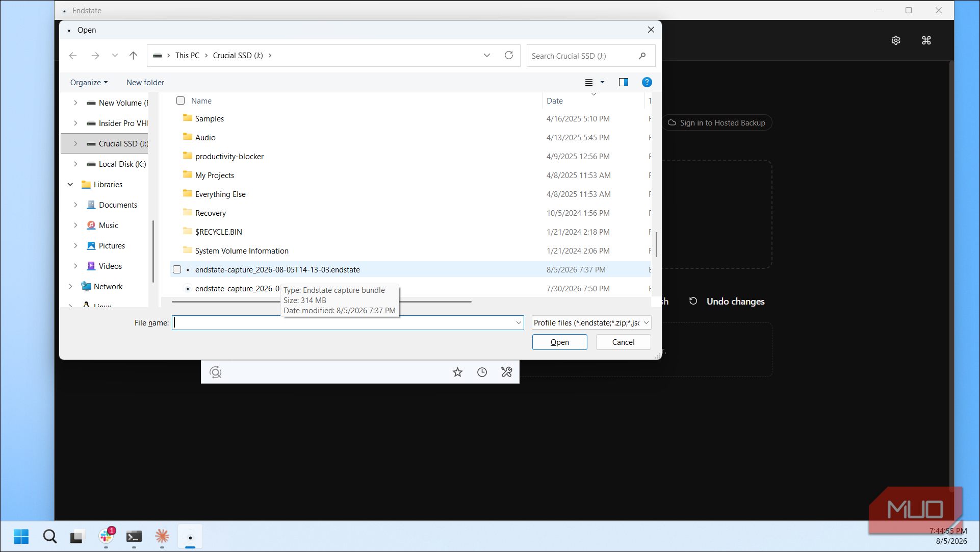Refresh the Crucial SSD folder view
Screen dimensions: 980x552
click(x=508, y=56)
